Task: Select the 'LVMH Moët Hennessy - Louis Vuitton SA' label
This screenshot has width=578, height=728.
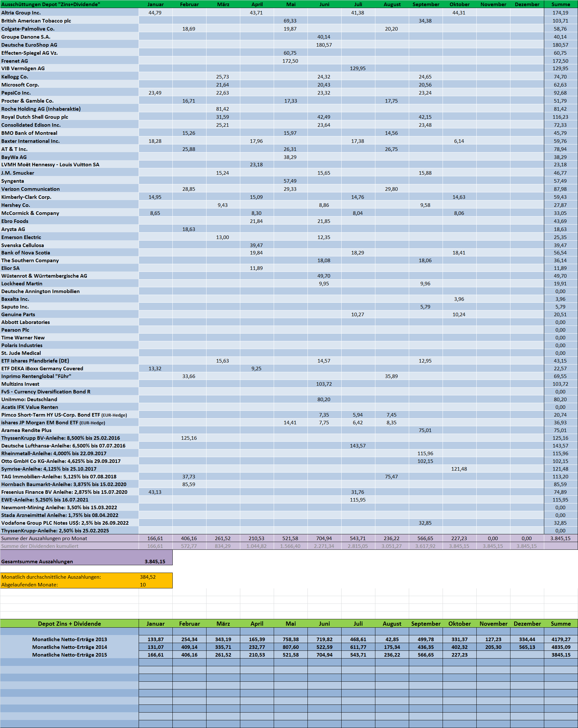Action: tap(50, 165)
